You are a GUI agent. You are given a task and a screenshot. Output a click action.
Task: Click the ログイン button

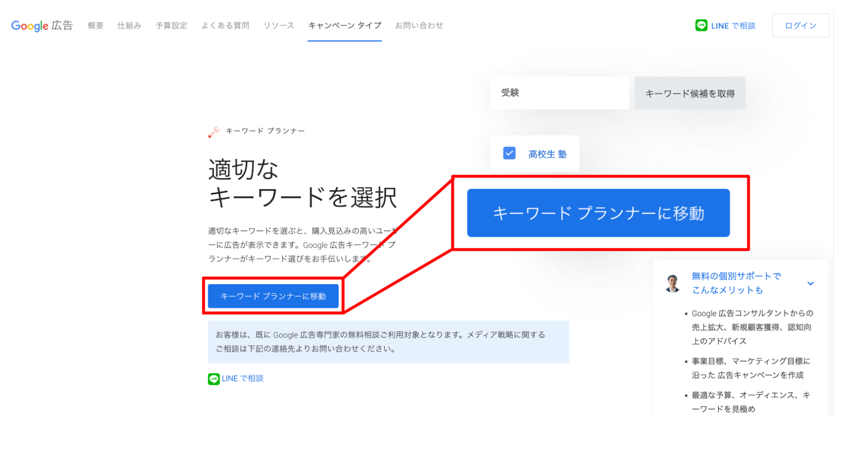coord(800,26)
